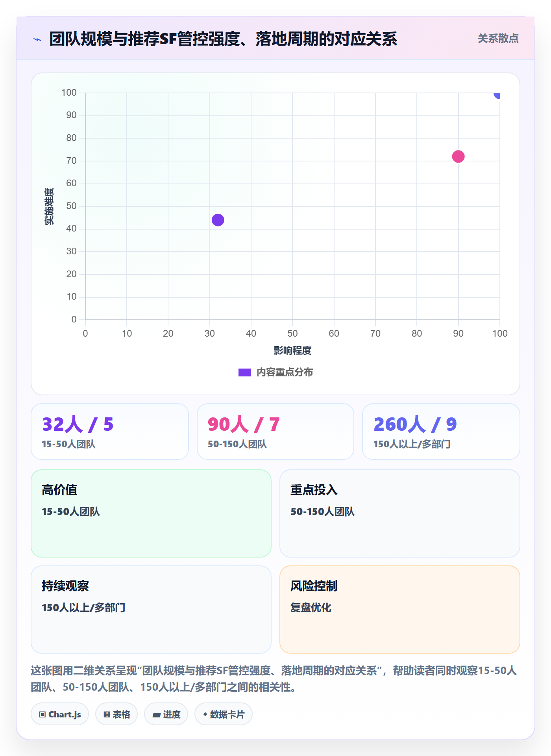
Task: Toggle the 内容重点分布 legend swatch
Action: tap(244, 372)
